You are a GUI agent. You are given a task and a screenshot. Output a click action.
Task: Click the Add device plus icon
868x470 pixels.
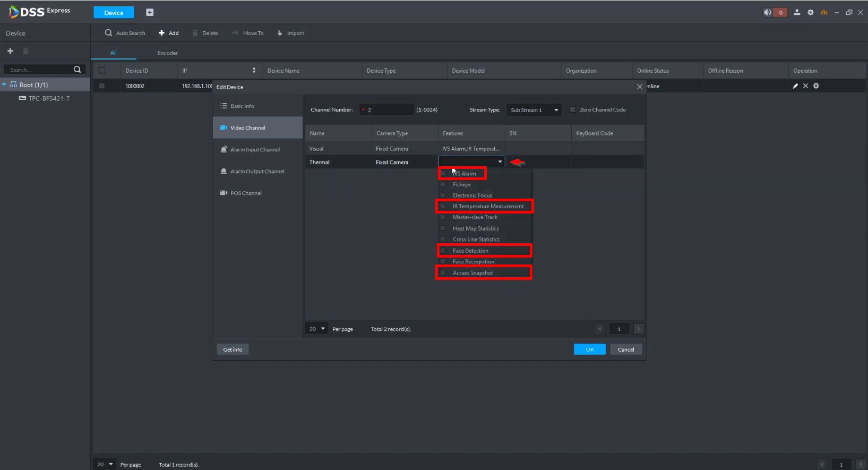161,33
